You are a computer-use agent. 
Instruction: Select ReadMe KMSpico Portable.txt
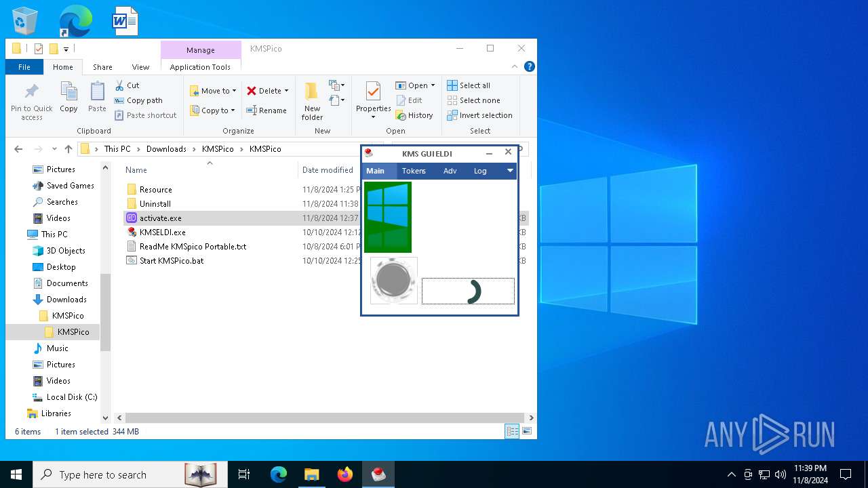coord(193,247)
